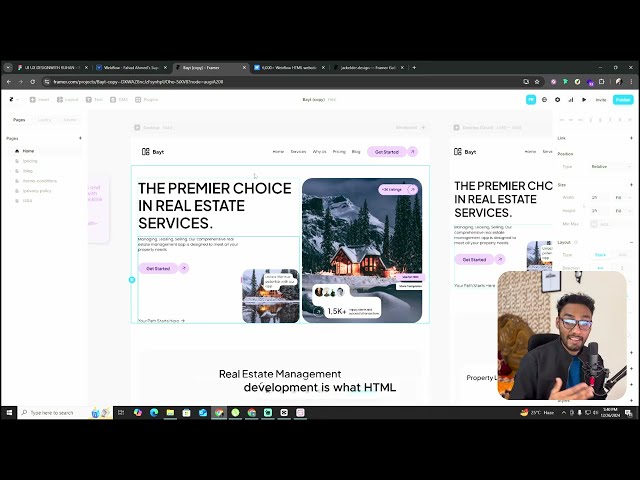This screenshot has width=640, height=480.
Task: Open the Position Type Relative dropdown
Action: click(x=610, y=167)
